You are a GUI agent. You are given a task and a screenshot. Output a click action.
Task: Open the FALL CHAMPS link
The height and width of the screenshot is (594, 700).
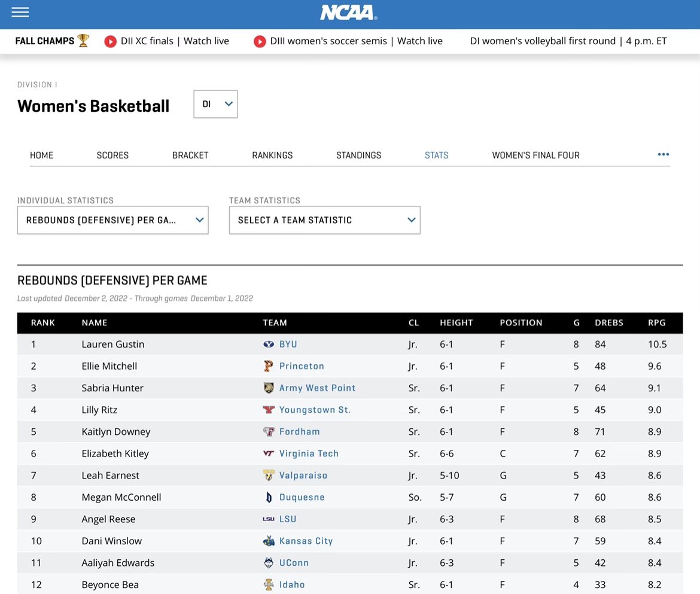pos(45,41)
